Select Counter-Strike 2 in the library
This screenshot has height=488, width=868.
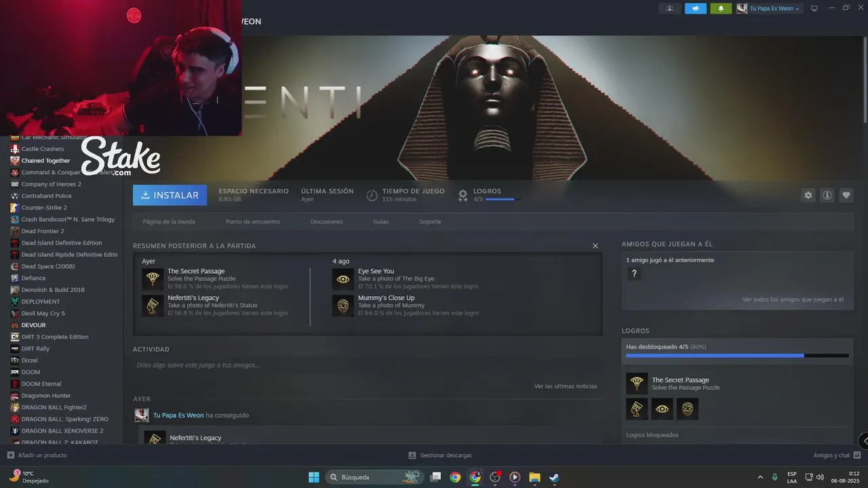coord(44,207)
